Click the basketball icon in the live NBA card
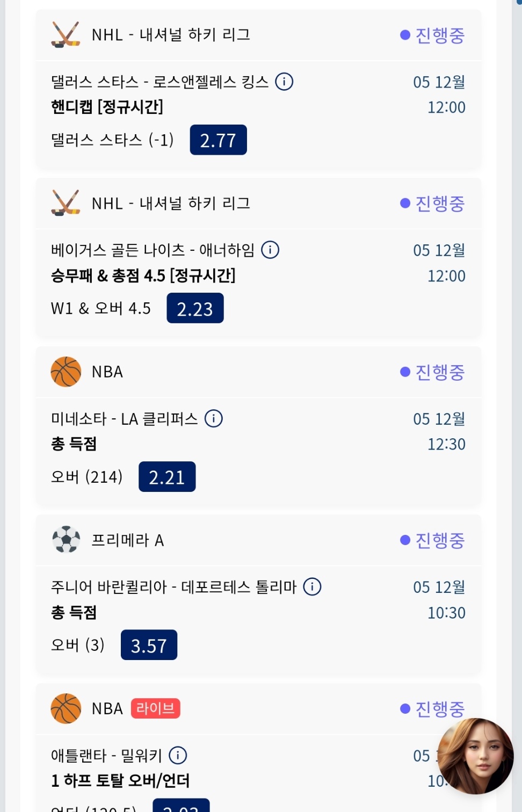 [x=66, y=708]
